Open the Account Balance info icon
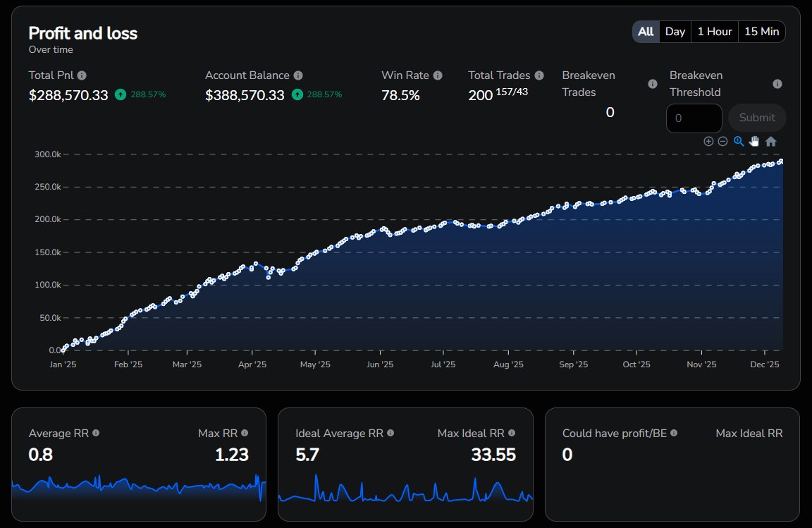 click(x=298, y=75)
